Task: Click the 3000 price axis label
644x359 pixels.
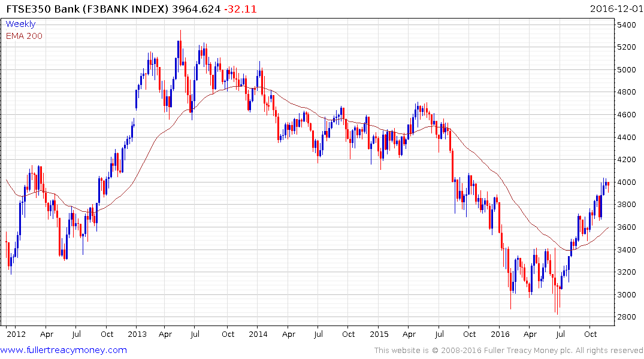Action: (x=627, y=294)
